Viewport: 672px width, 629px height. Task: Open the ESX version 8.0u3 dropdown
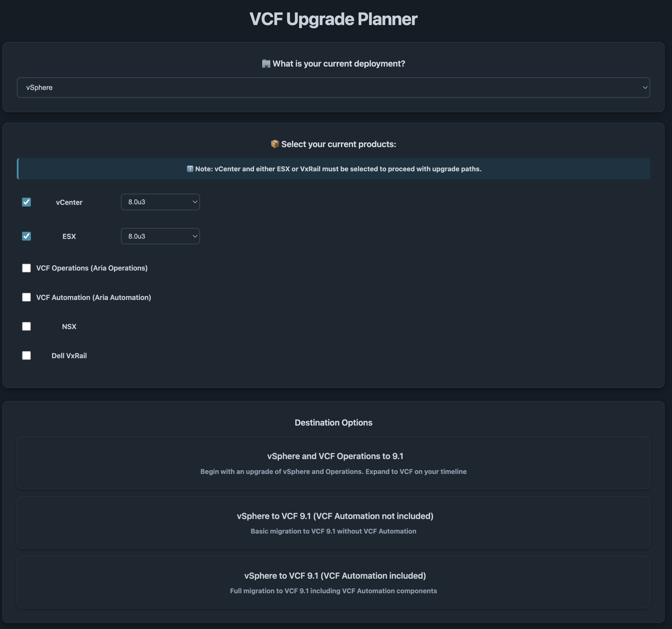pos(160,236)
